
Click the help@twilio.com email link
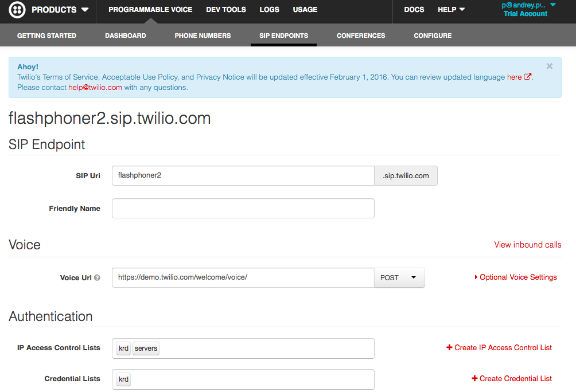[x=95, y=87]
